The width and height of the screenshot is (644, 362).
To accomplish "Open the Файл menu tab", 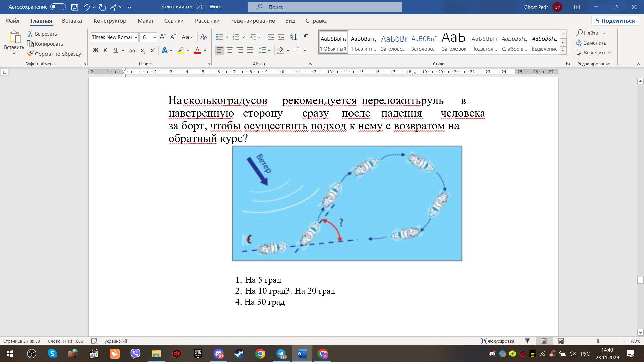I will coord(13,21).
